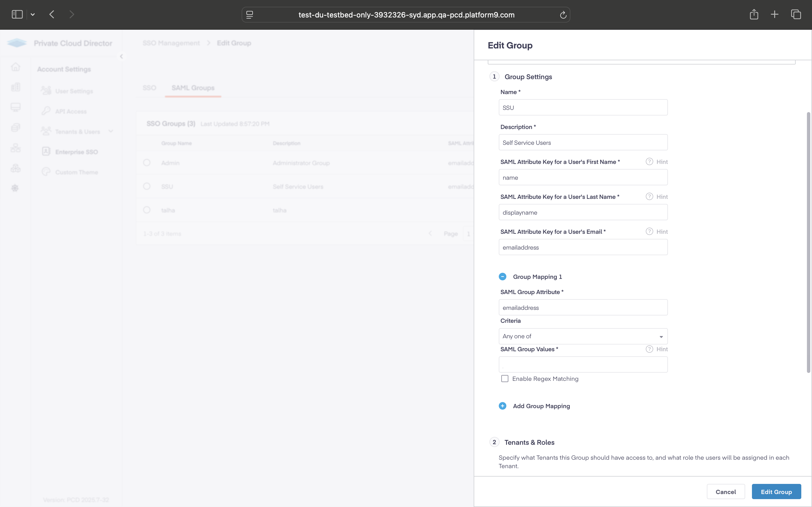This screenshot has height=507, width=812.
Task: Click the Safari reload page icon
Action: pos(563,15)
